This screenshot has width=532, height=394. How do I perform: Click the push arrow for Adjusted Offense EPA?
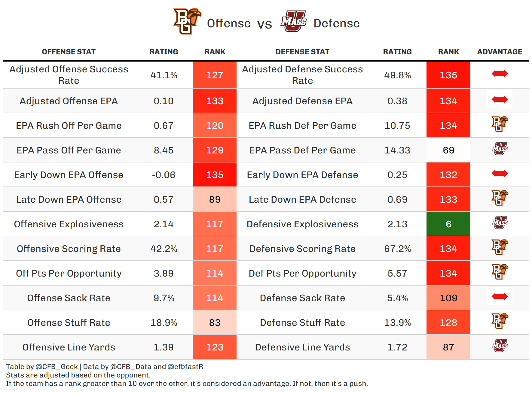500,99
